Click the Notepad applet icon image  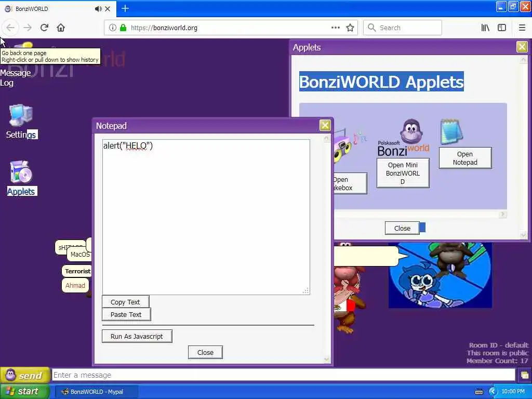[451, 131]
